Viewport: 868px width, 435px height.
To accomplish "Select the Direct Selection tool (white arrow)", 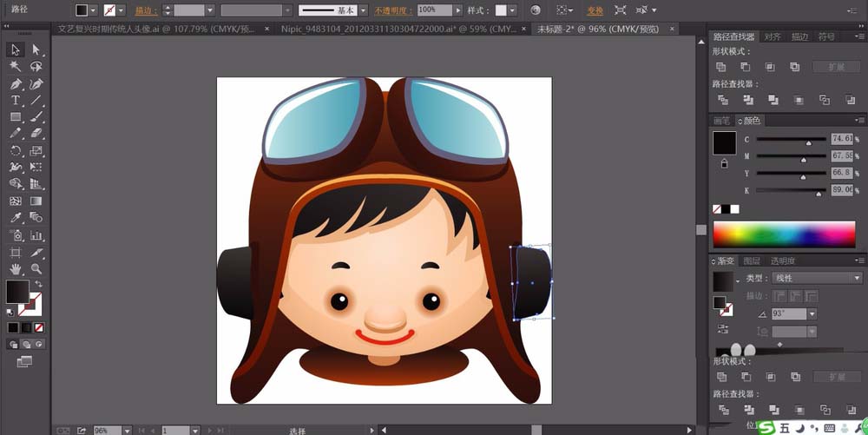I will point(36,49).
